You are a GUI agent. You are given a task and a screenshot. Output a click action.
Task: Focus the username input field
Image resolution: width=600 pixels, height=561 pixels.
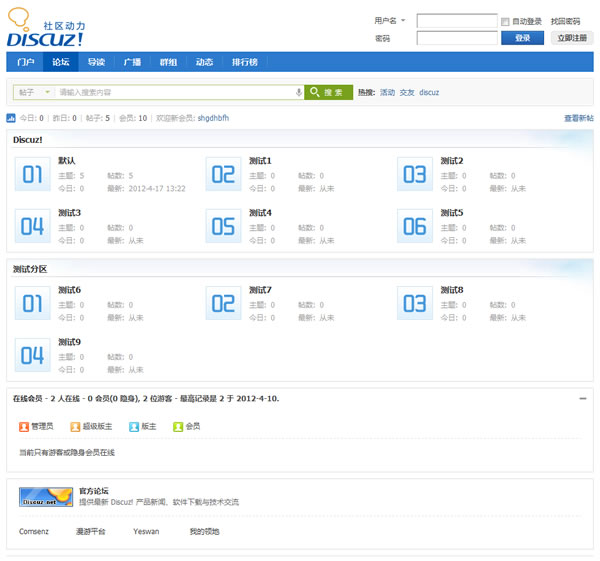(457, 21)
